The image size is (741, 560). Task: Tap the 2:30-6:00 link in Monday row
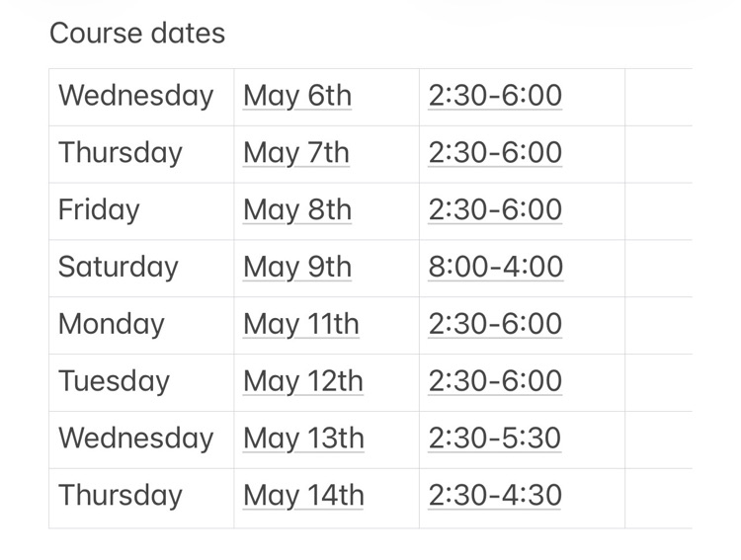[494, 324]
